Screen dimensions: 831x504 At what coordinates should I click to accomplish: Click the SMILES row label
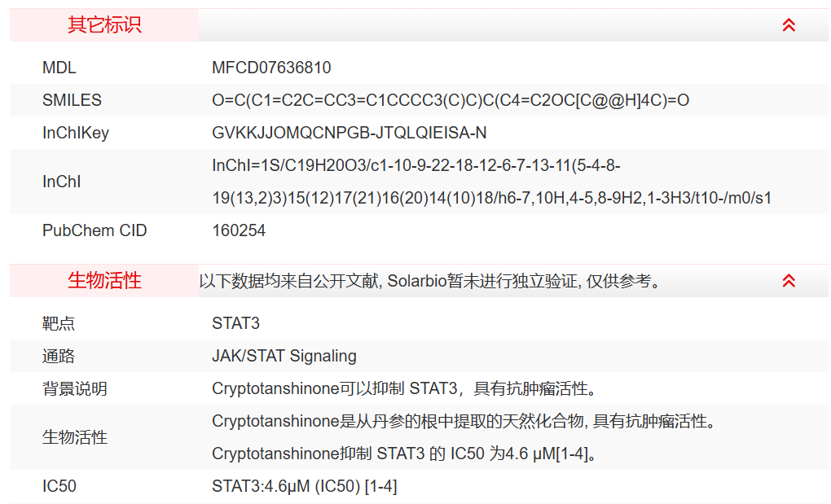(72, 100)
